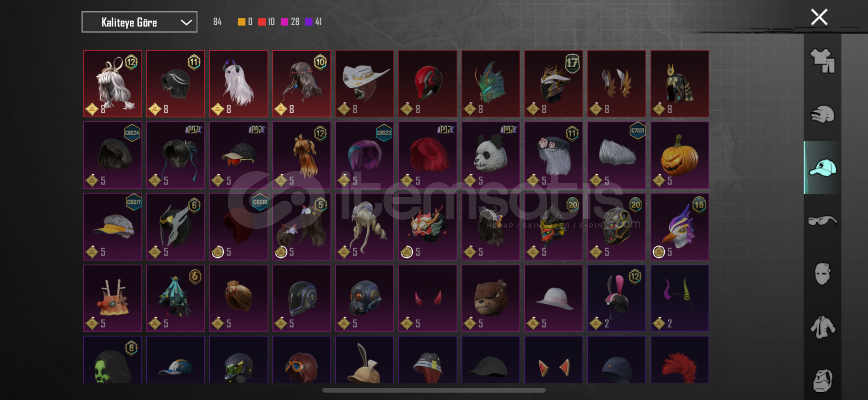Open the Kaliteye Göre sorting dropdown
This screenshot has height=400, width=868.
click(x=139, y=22)
